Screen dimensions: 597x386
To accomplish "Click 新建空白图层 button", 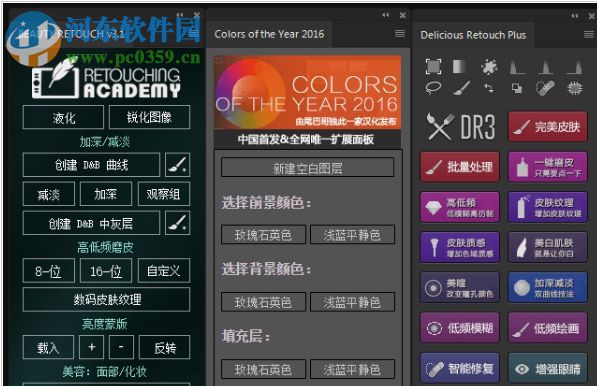I will 308,167.
